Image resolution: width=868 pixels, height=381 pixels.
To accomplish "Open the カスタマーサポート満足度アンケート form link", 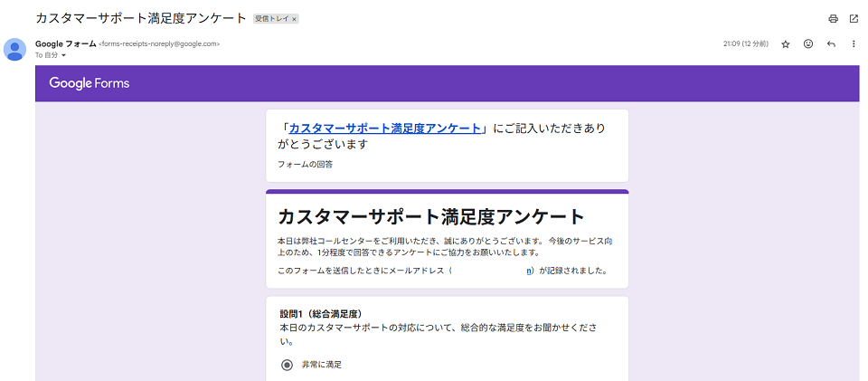I will pyautogui.click(x=384, y=129).
